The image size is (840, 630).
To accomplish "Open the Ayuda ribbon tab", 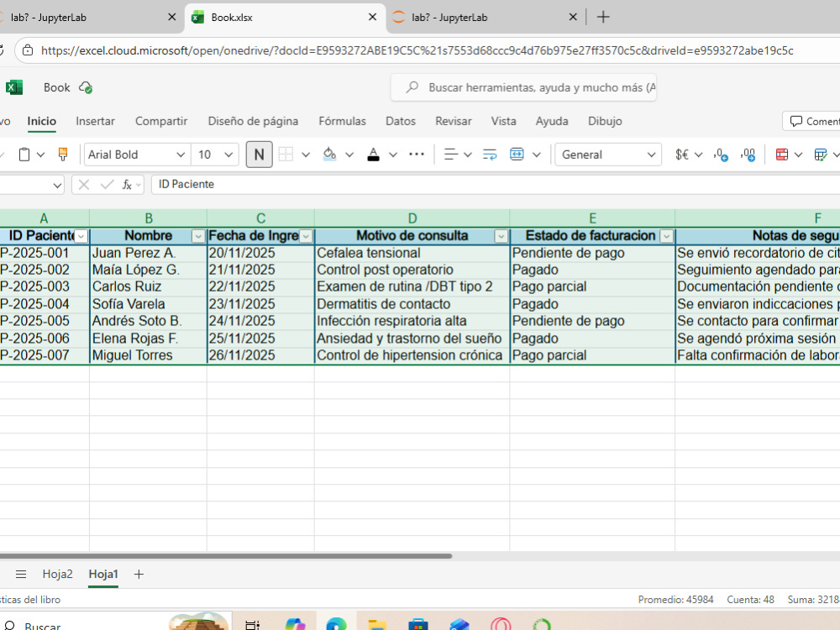I will [552, 121].
